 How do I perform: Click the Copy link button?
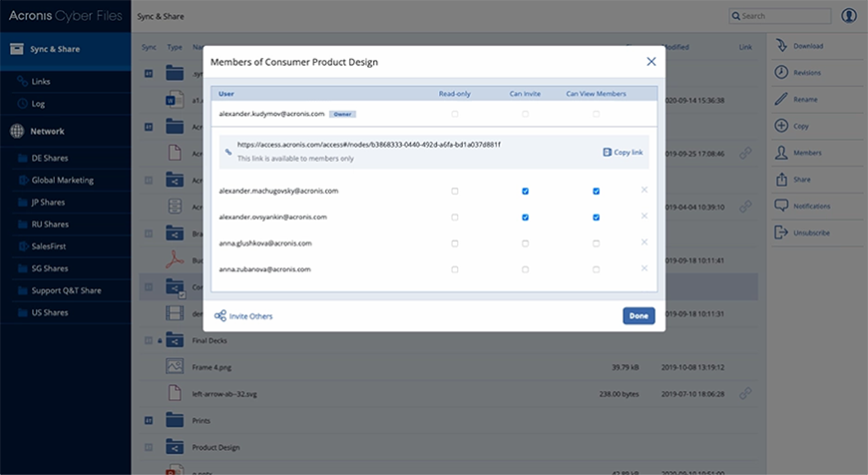pyautogui.click(x=623, y=153)
